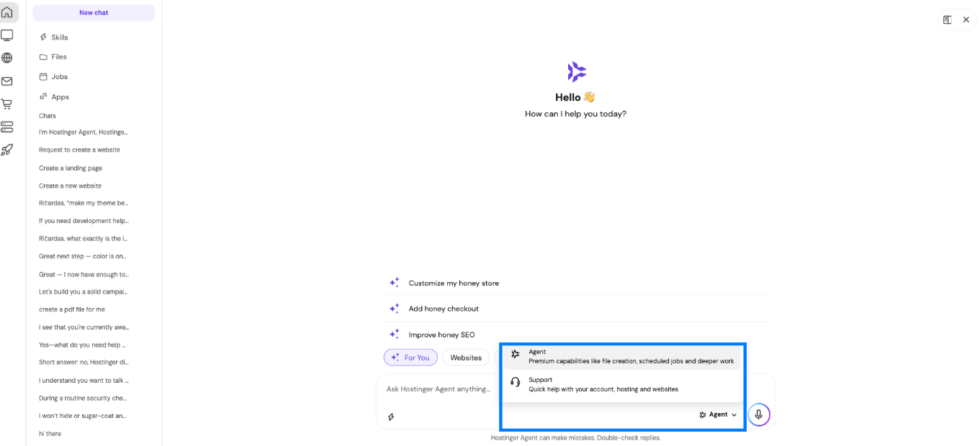Pick the 'Add honey checkout' suggestion

[575, 309]
